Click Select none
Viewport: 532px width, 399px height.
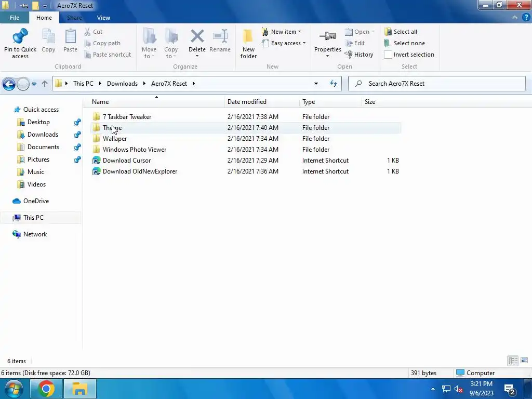point(404,43)
